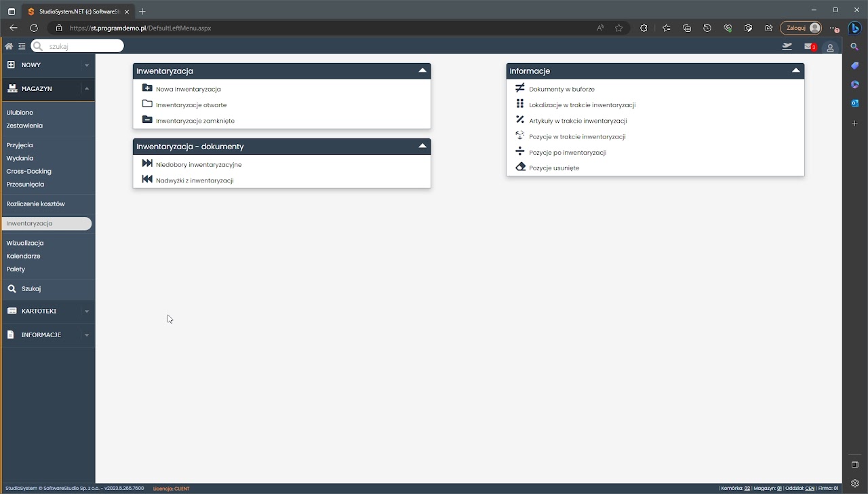
Task: Open browser extensions puzzle icon
Action: coord(644,28)
